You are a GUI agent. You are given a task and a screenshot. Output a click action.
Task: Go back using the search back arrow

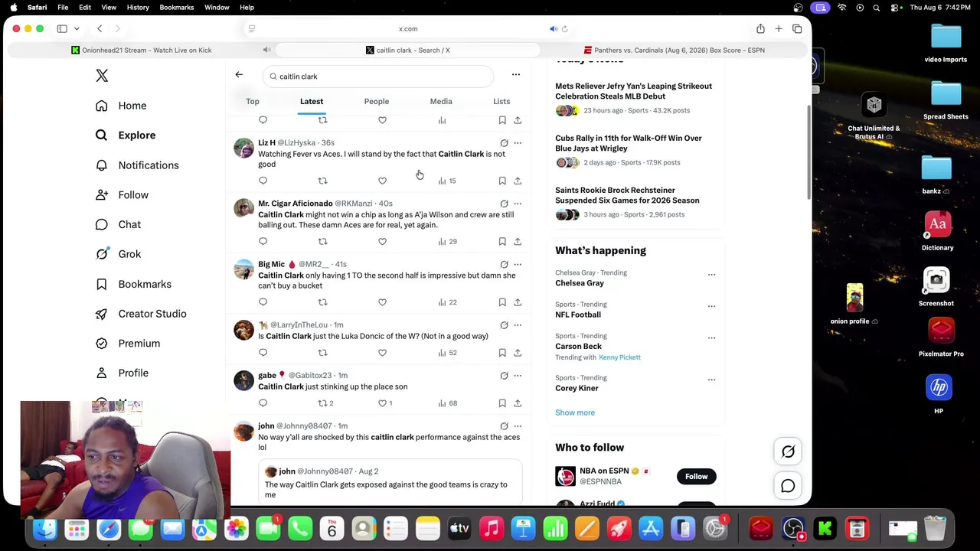click(x=239, y=75)
